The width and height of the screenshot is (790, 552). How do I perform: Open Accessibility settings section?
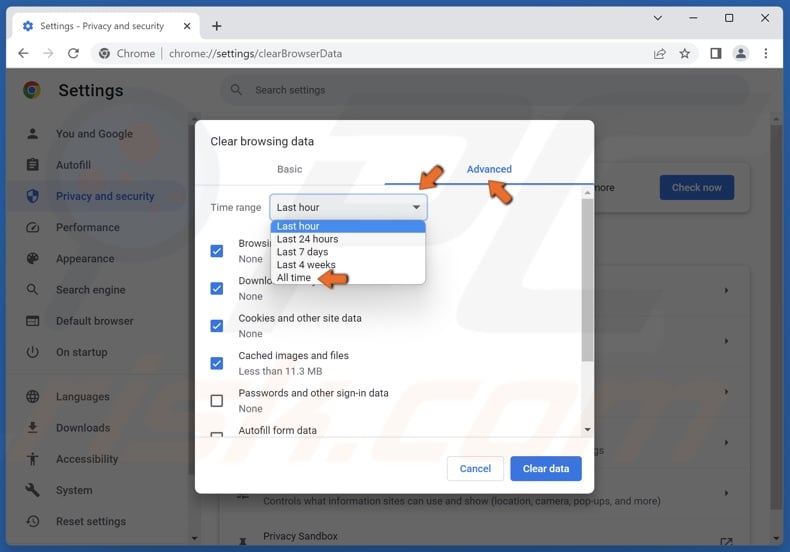[87, 459]
